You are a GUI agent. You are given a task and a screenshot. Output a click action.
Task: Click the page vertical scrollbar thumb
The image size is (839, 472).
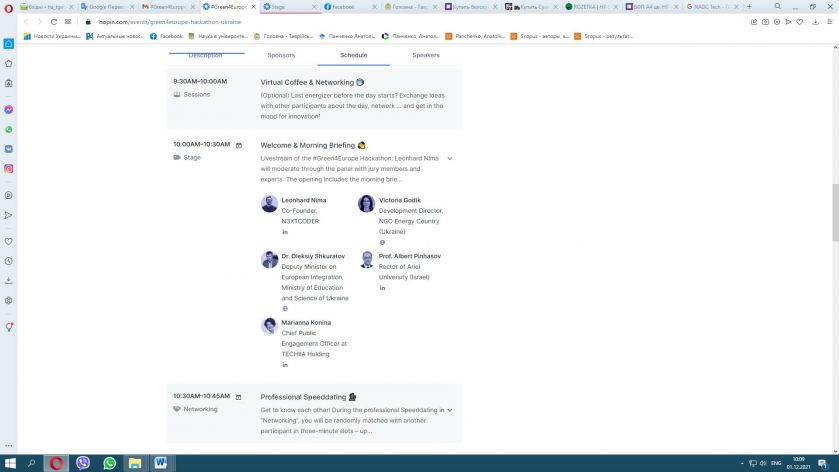click(835, 212)
